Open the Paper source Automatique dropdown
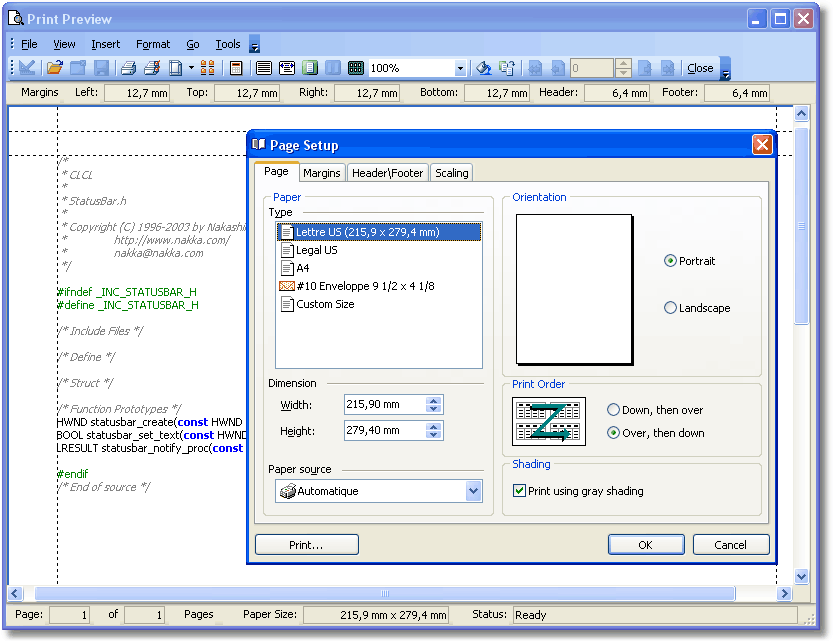The width and height of the screenshot is (834, 644). tap(473, 491)
